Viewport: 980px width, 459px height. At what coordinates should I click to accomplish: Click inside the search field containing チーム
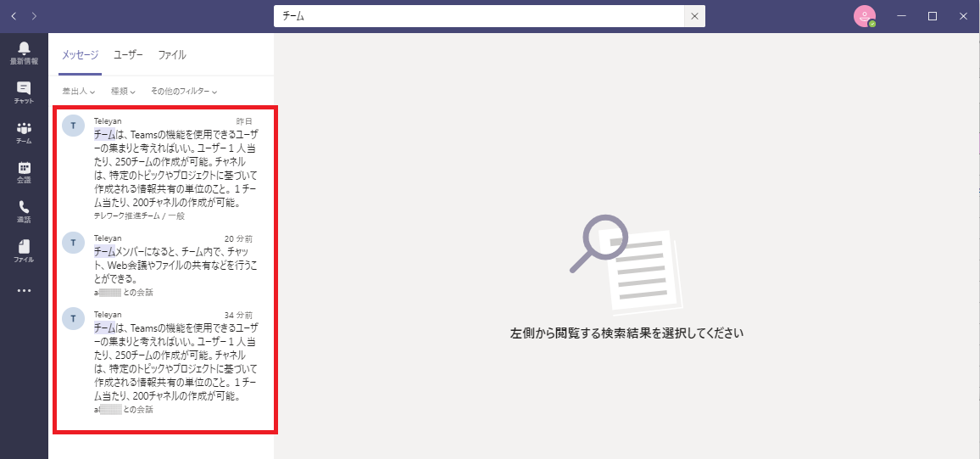click(x=479, y=16)
